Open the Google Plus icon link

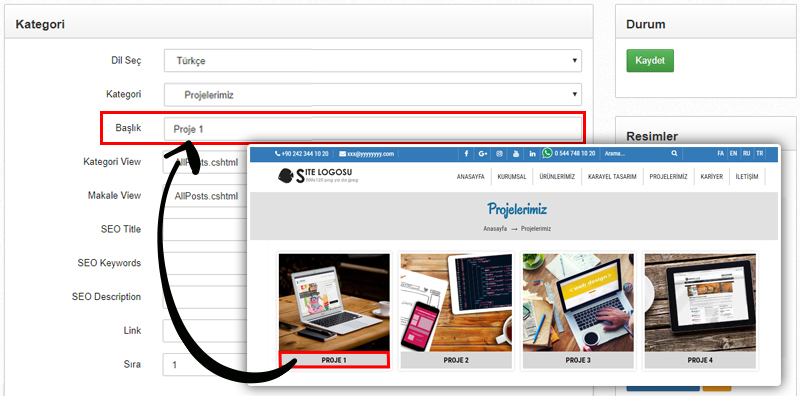(483, 154)
